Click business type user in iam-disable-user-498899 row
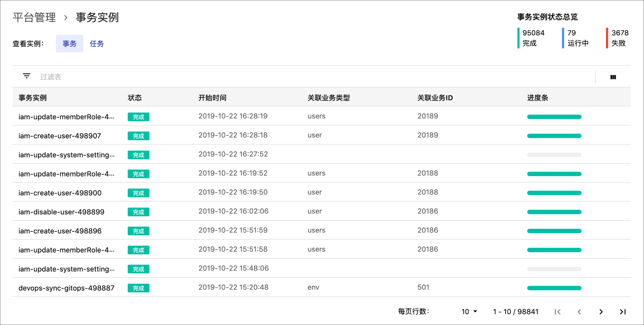 (x=314, y=212)
